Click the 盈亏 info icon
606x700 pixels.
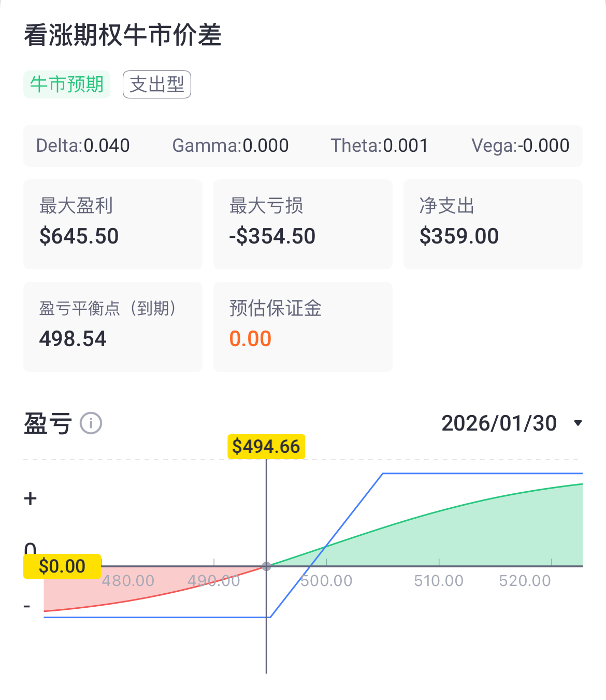tap(90, 423)
